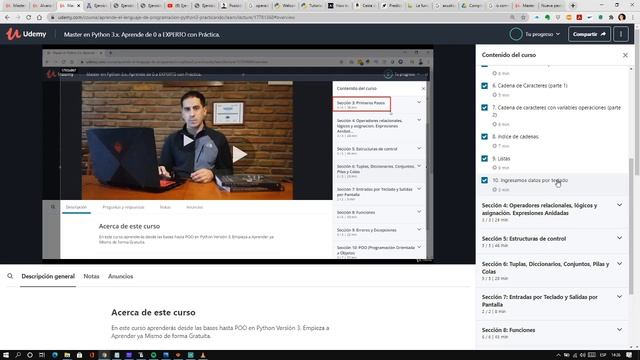640x360 pixels.
Task: Uncheck lecture 6 Cadena de Caracteres parte 1
Action: point(484,86)
